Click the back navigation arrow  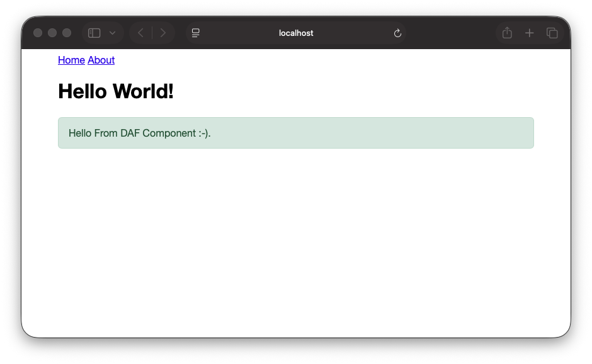[140, 33]
